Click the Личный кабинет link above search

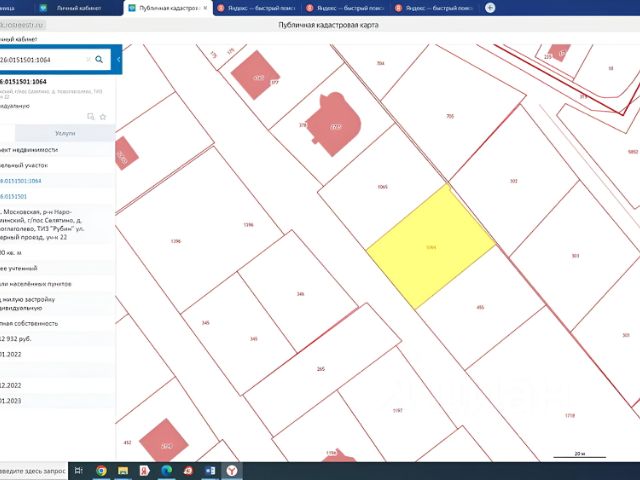18,39
